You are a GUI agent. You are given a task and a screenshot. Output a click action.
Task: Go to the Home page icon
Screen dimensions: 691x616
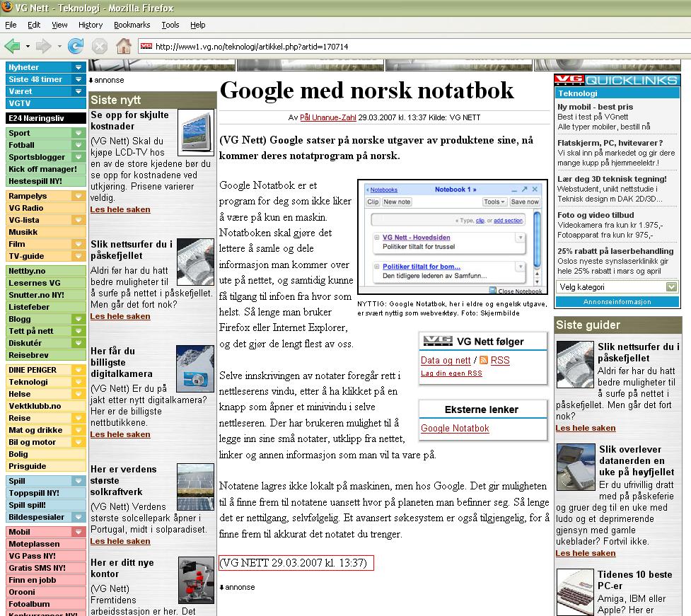point(123,46)
